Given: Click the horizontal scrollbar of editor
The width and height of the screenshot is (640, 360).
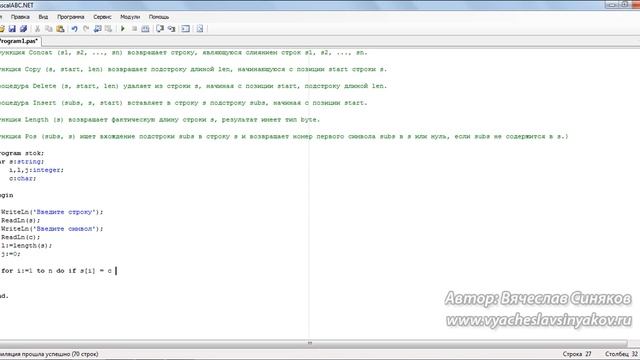Looking at the screenshot, I should (x=313, y=343).
